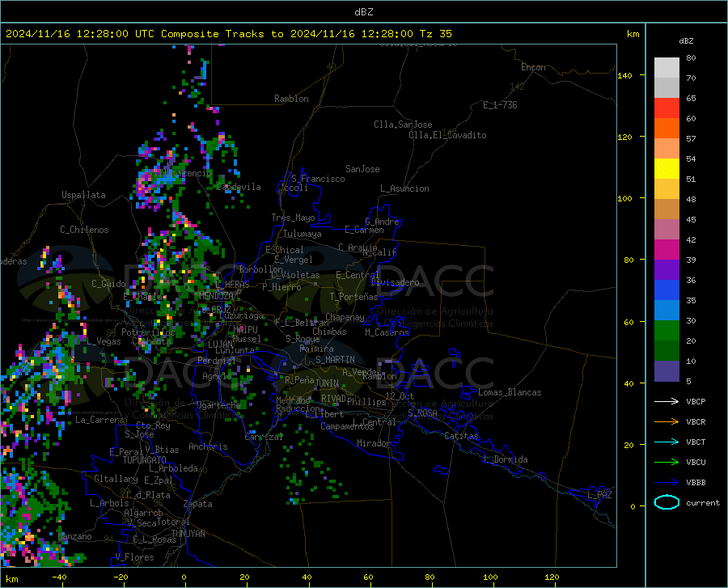Click the 'Mirador' map label

pyautogui.click(x=374, y=443)
